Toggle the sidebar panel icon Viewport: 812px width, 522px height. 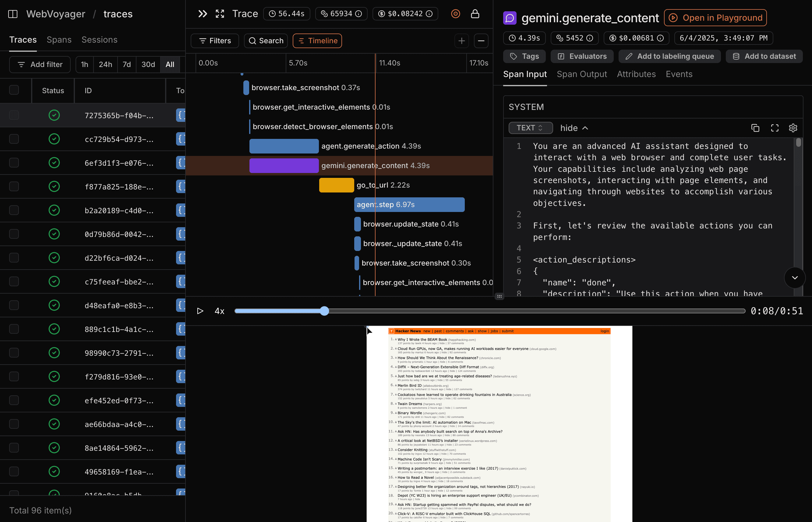(13, 14)
